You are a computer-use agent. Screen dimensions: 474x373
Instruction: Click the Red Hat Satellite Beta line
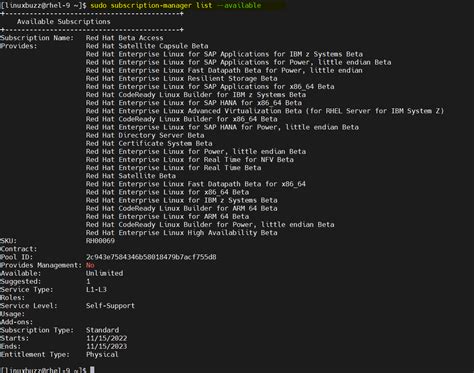(x=131, y=176)
